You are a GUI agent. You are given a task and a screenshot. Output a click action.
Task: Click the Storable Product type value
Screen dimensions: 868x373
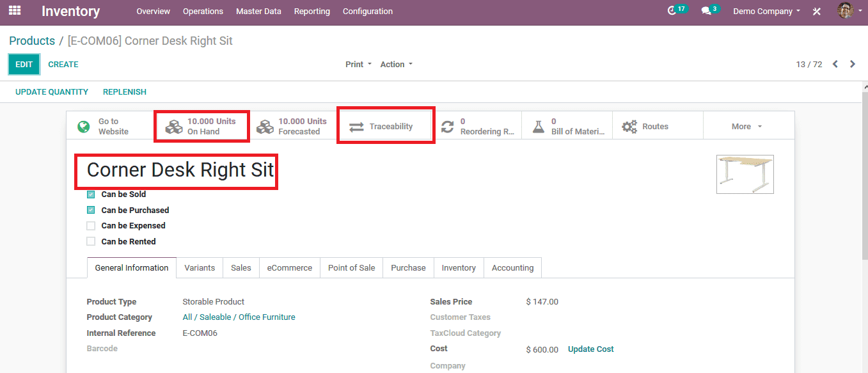[214, 302]
